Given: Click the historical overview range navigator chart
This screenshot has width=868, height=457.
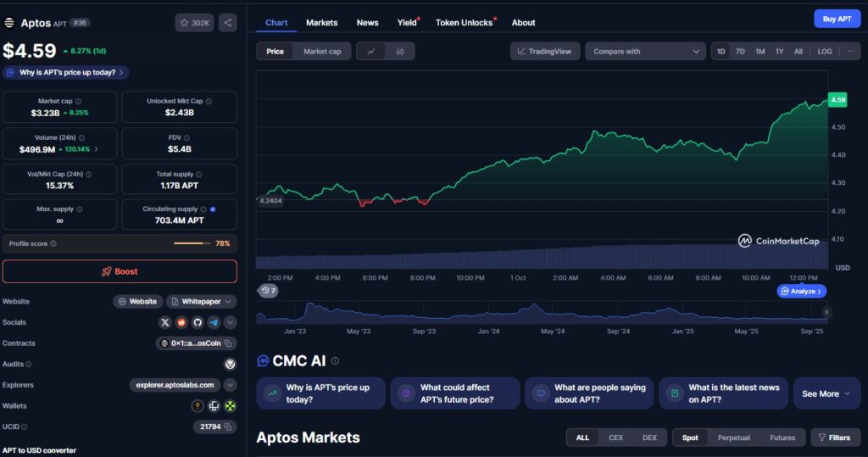Looking at the screenshot, I should point(542,312).
